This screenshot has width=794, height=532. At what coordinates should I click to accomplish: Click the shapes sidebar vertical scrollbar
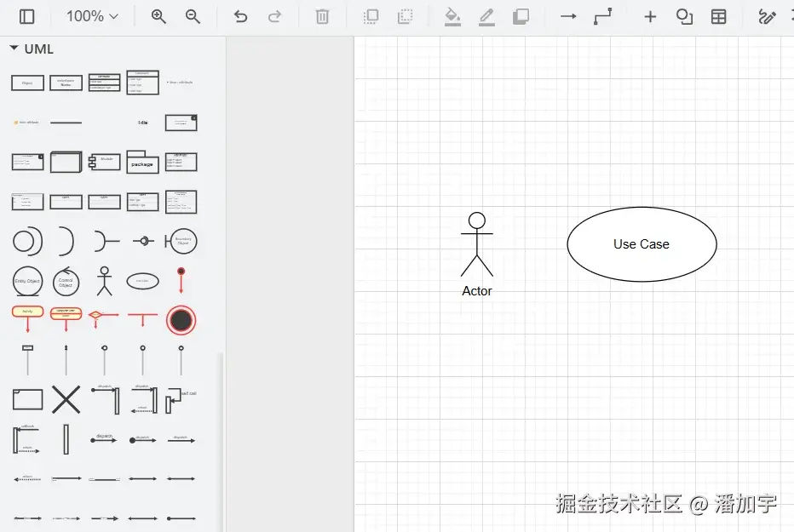[x=221, y=442]
